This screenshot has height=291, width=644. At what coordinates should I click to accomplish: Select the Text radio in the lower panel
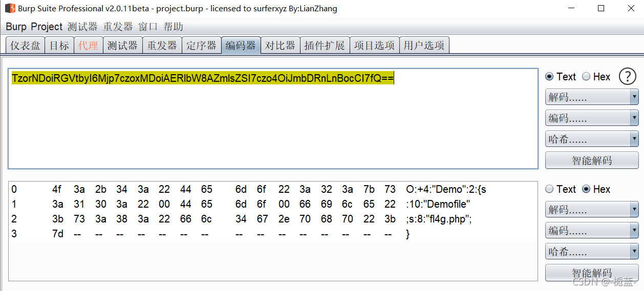click(x=561, y=189)
